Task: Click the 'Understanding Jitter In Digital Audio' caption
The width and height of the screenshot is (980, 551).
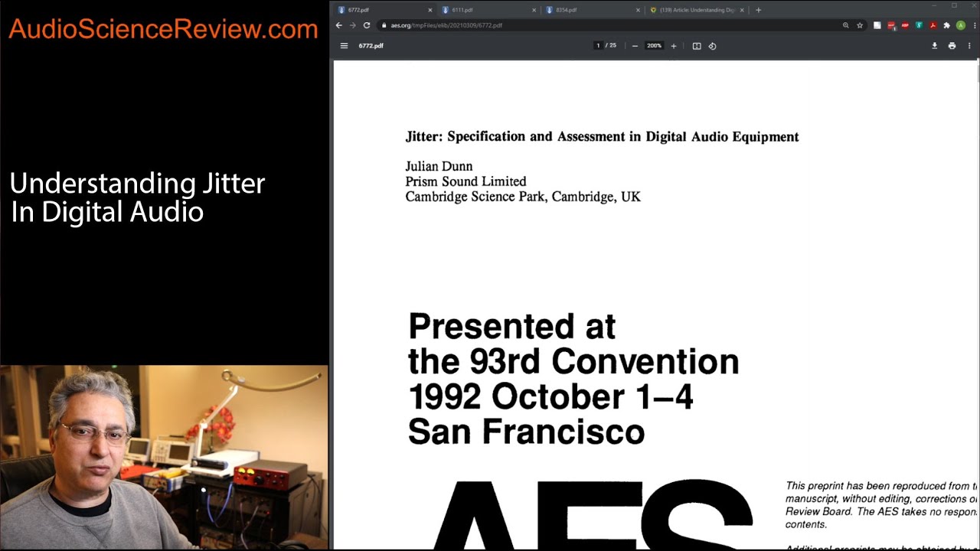Action: [138, 197]
